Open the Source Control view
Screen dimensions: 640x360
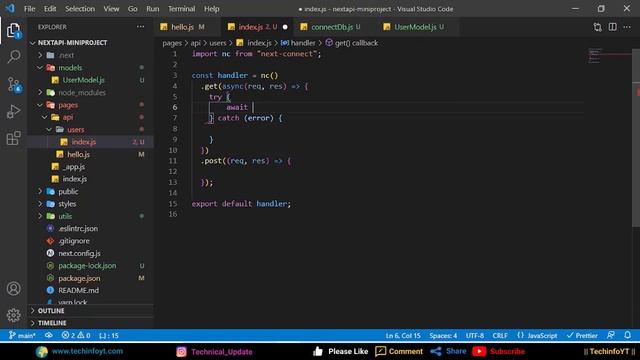click(x=14, y=84)
